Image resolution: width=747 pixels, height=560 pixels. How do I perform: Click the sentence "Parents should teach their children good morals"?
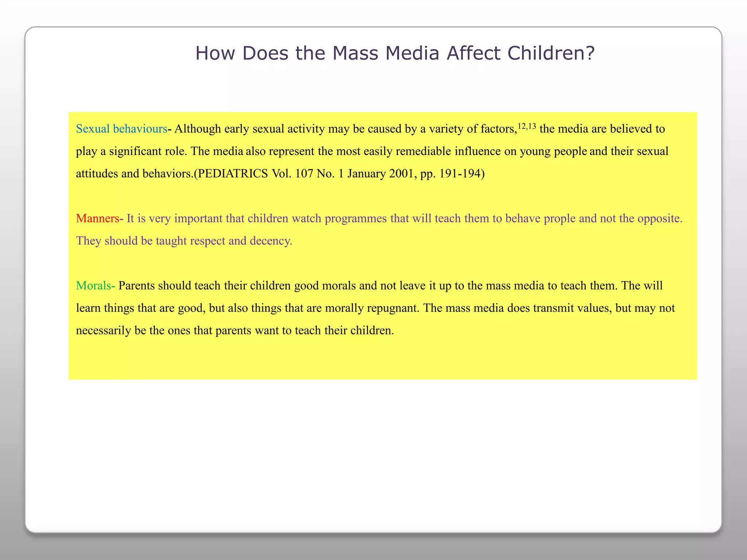pos(237,285)
